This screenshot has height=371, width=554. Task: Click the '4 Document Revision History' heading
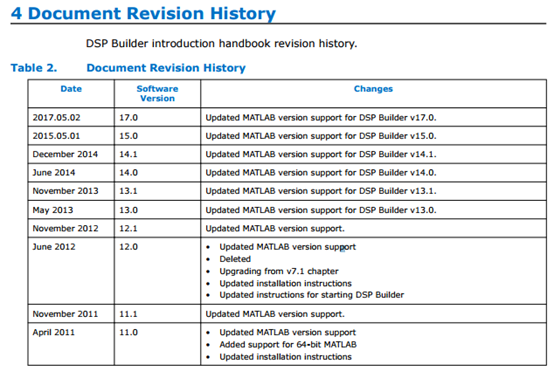[143, 13]
